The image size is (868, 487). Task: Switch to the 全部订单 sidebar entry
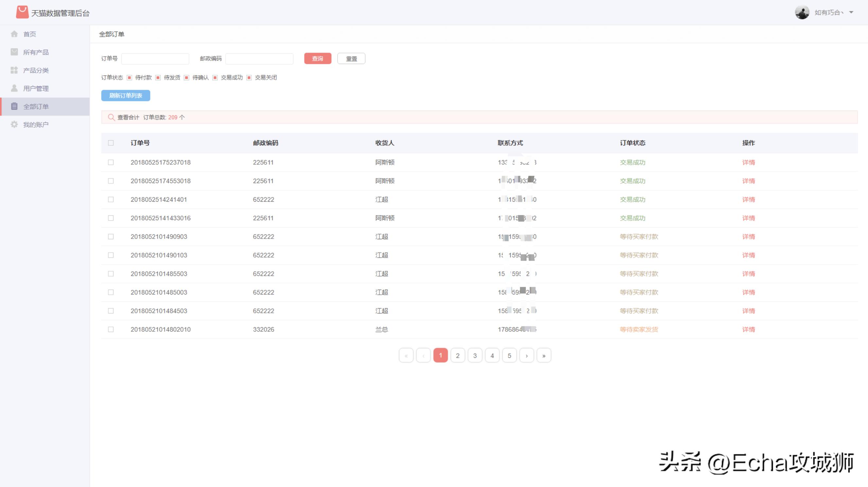[x=35, y=107]
